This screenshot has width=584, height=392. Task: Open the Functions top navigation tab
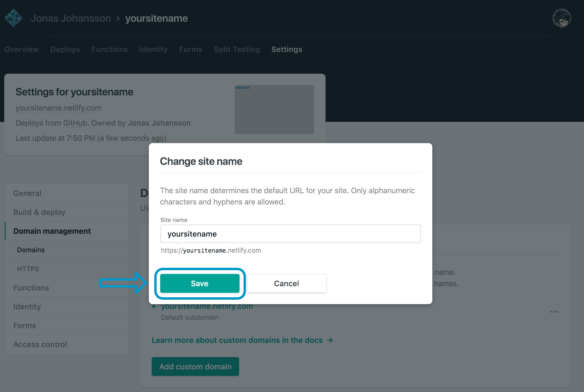point(110,49)
